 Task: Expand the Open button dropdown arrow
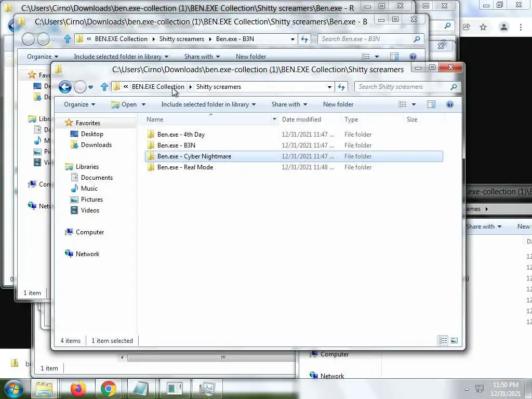point(143,104)
